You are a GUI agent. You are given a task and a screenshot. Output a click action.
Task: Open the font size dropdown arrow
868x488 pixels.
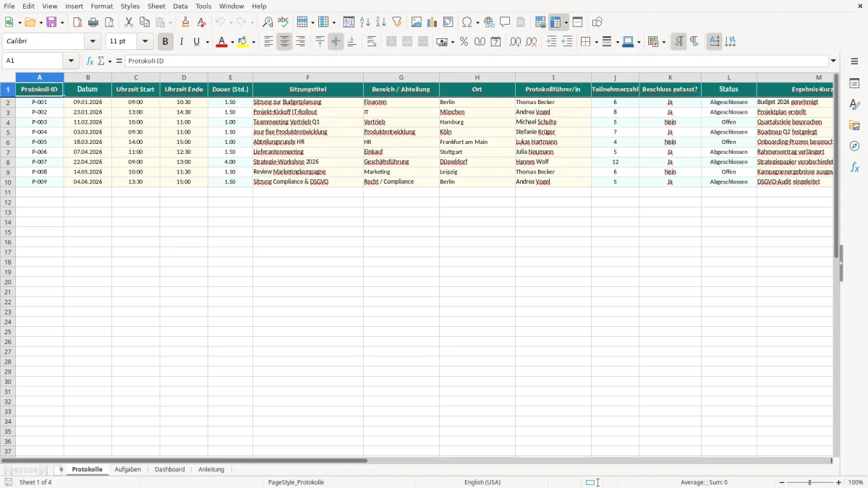(145, 42)
